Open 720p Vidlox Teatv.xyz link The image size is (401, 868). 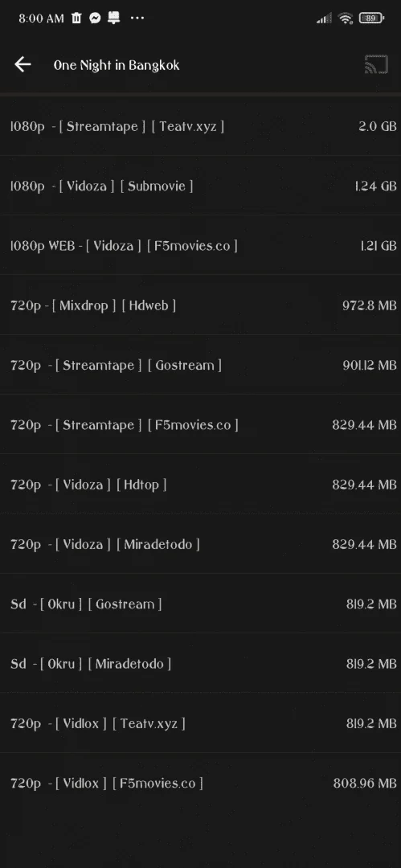tap(201, 724)
